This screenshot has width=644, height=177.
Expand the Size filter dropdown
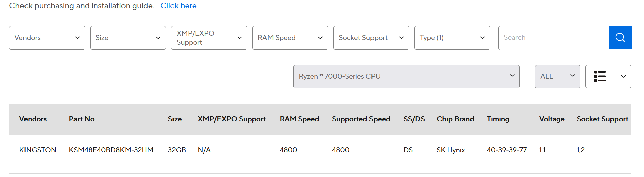pyautogui.click(x=128, y=38)
